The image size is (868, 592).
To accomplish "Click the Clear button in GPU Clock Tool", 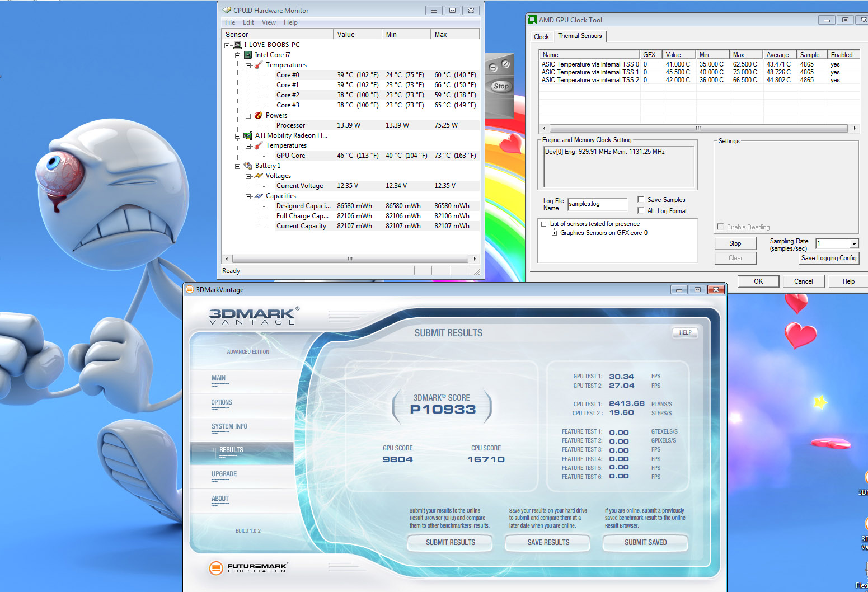I will [735, 258].
